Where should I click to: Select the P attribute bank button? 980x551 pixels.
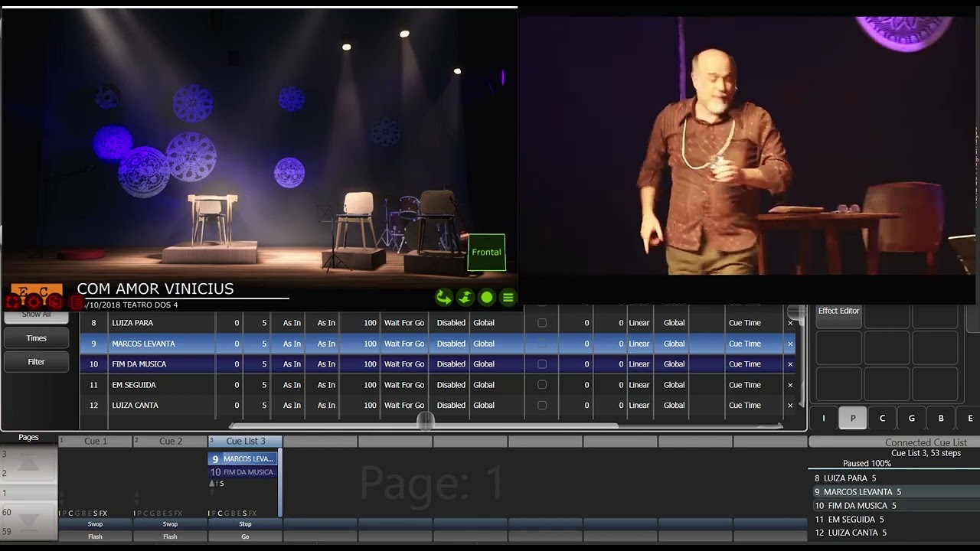pos(853,419)
